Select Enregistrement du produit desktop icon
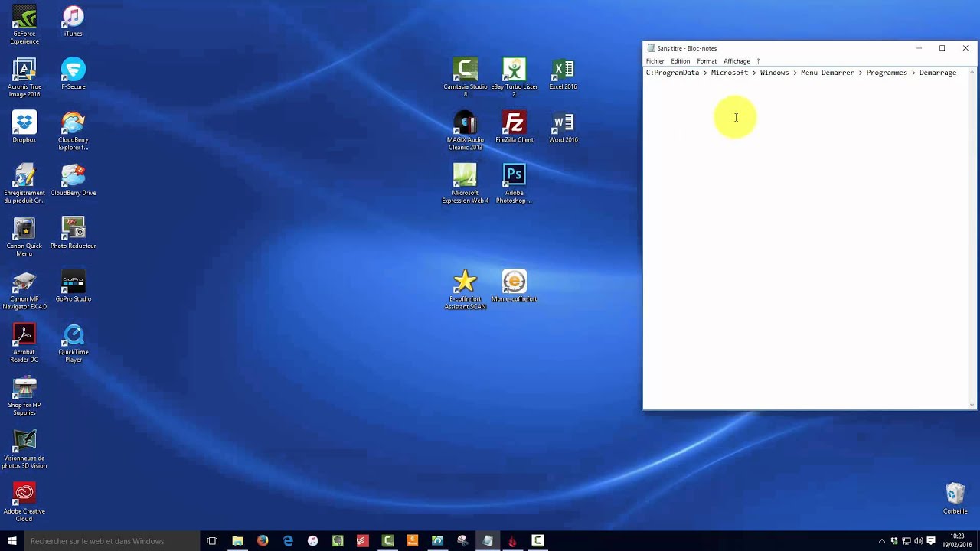This screenshot has height=551, width=980. coord(24,184)
